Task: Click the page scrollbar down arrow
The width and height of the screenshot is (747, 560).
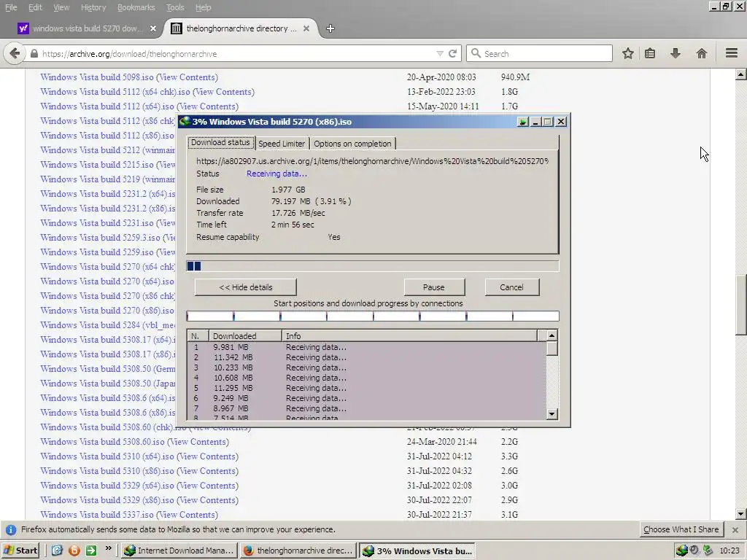Action: coord(741,514)
